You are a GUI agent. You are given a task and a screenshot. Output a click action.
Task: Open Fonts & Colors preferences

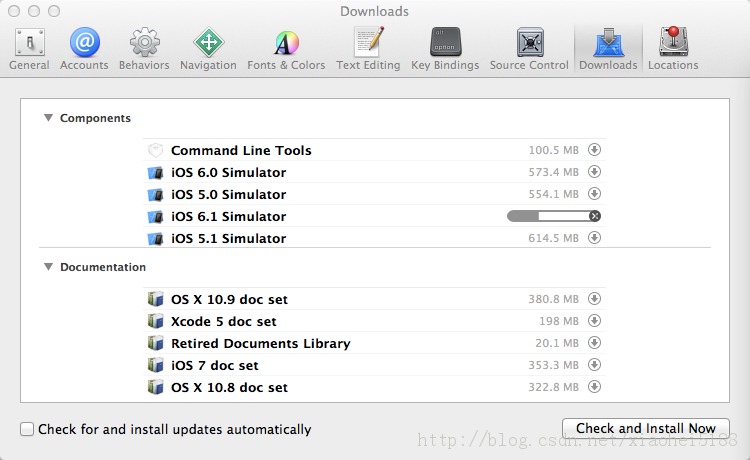coord(286,49)
